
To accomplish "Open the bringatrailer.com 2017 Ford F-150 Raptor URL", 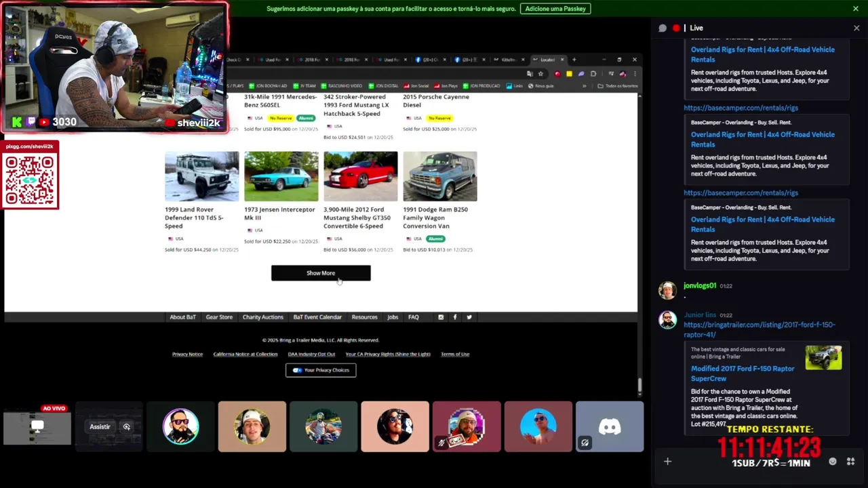I will coord(759,329).
